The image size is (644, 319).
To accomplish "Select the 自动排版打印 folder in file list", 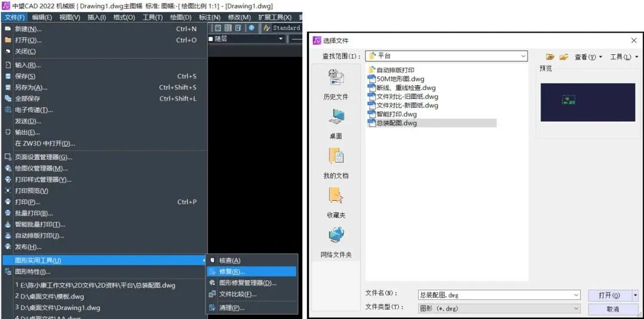I will tap(392, 70).
